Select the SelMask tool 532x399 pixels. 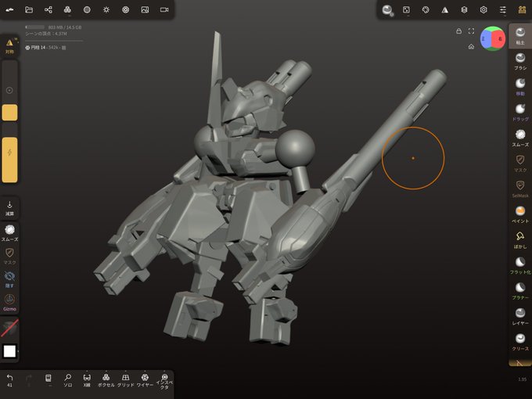pos(520,189)
